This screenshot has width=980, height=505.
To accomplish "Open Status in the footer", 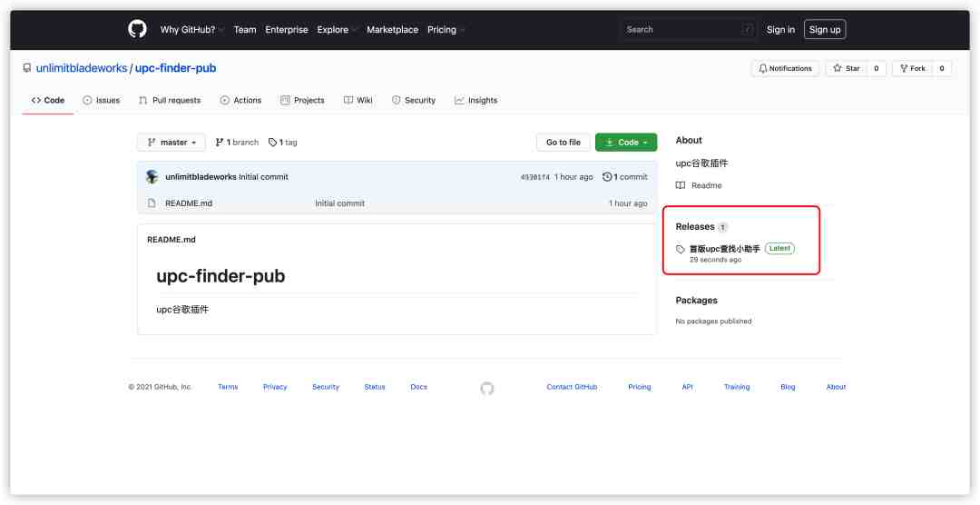I will [x=375, y=387].
